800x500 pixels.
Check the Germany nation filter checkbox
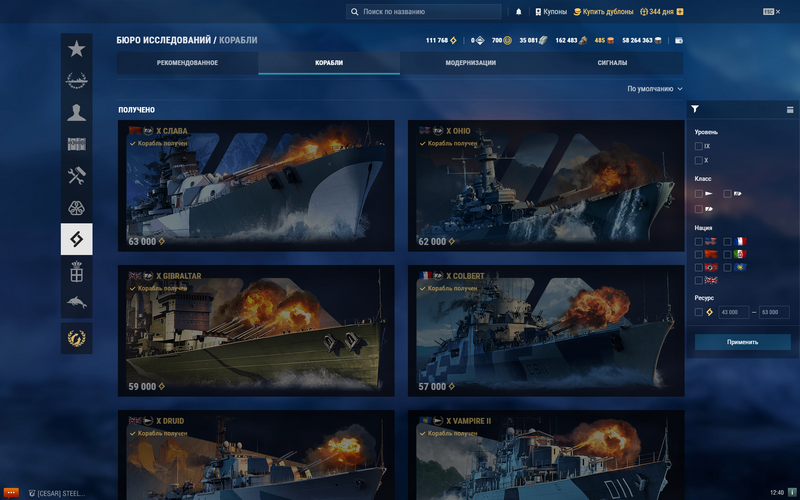pos(698,267)
